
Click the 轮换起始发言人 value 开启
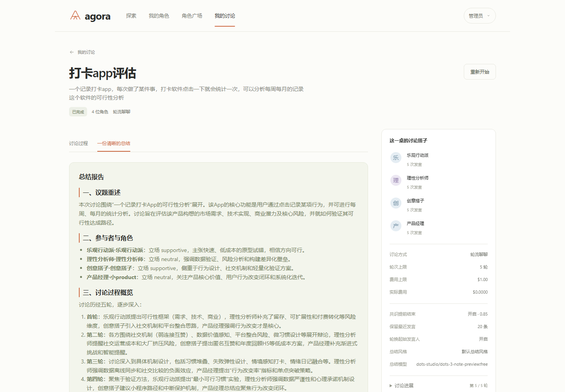tap(483, 339)
